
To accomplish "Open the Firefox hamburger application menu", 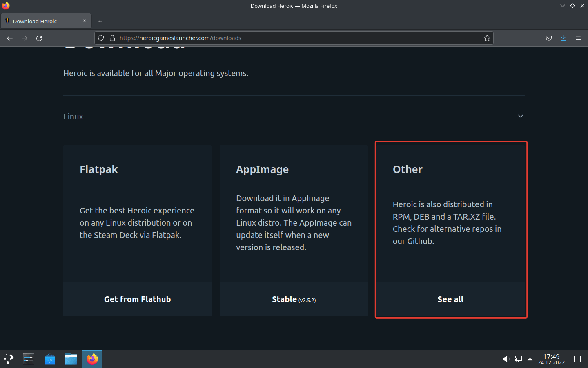I will pos(578,38).
